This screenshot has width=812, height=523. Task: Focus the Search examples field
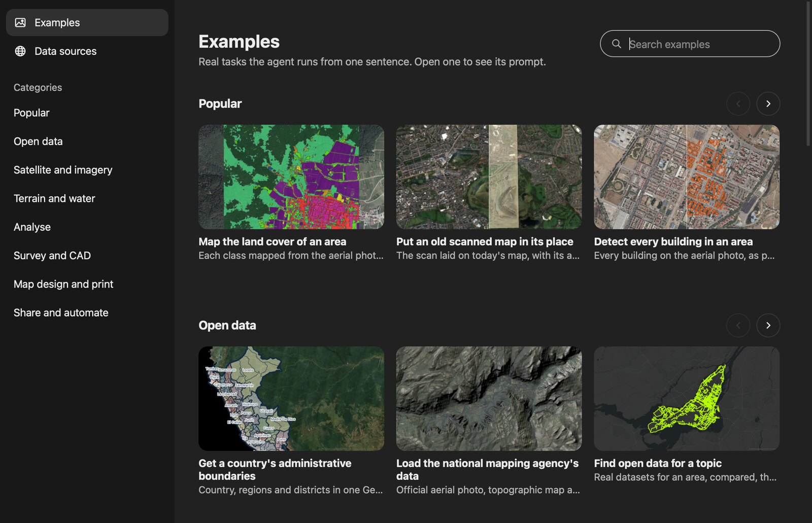pos(690,44)
